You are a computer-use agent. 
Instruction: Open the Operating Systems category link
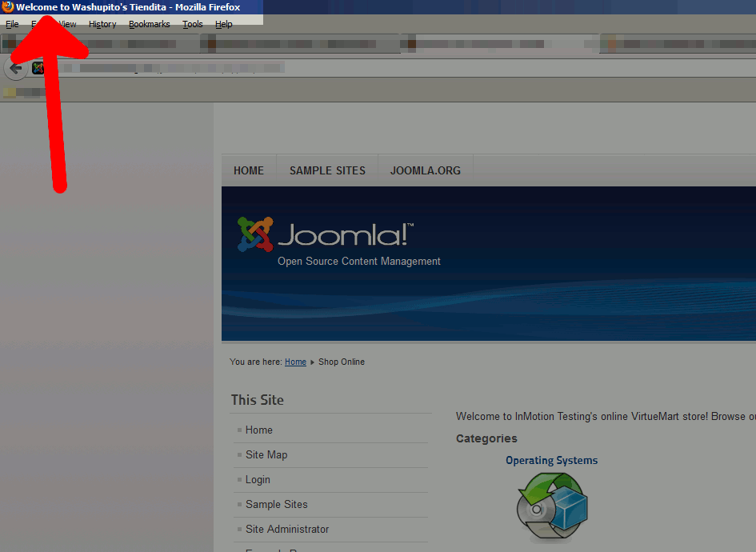(551, 461)
